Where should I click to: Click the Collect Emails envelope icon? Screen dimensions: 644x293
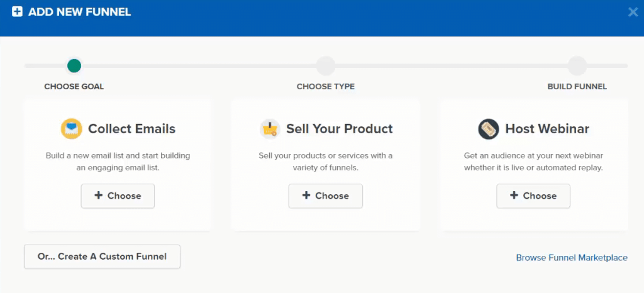[x=72, y=129]
